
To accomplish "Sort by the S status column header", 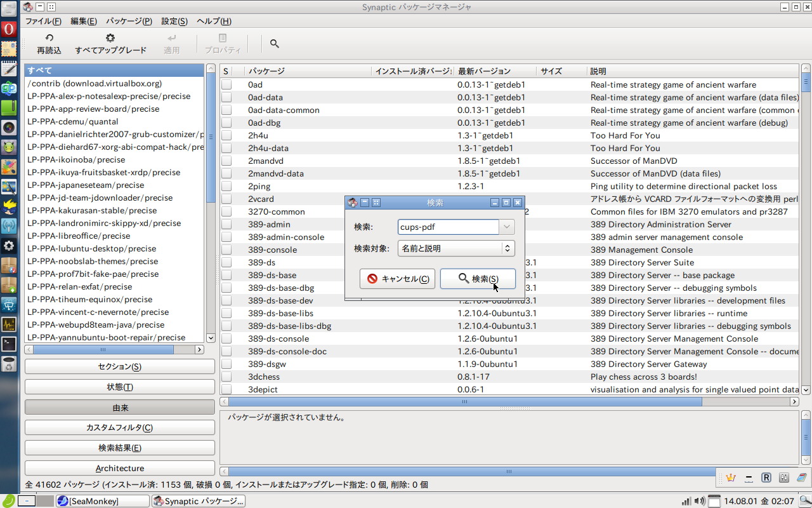I will point(226,71).
